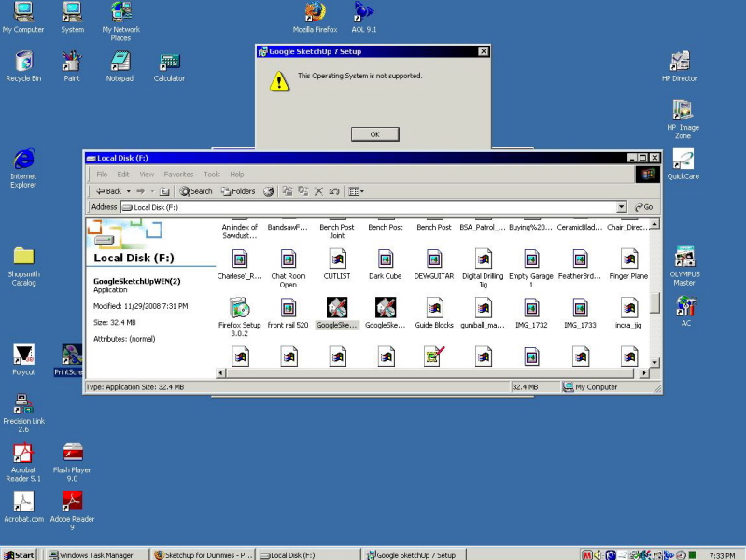Open the Edit menu in Local Disk window
The height and width of the screenshot is (560, 746).
tap(122, 175)
